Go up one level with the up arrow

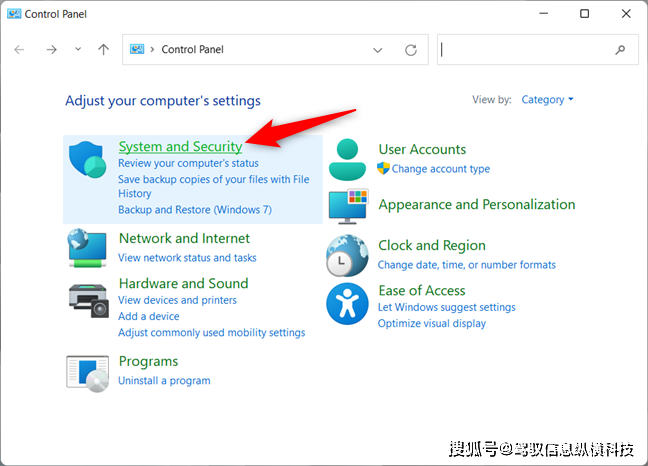103,50
